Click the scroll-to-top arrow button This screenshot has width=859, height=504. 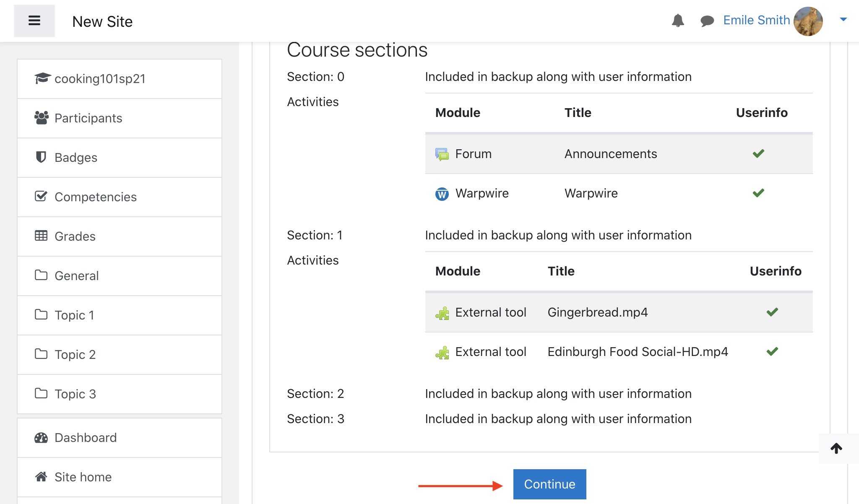[836, 448]
